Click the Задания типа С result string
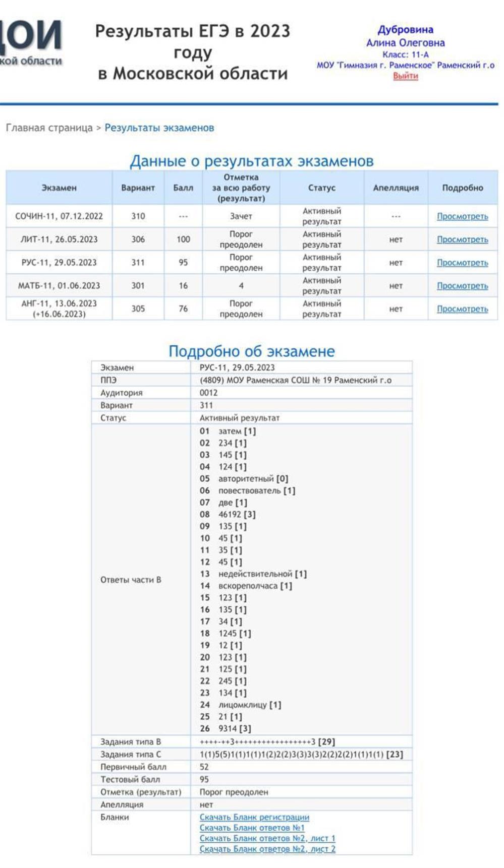The image size is (504, 868). 301,754
